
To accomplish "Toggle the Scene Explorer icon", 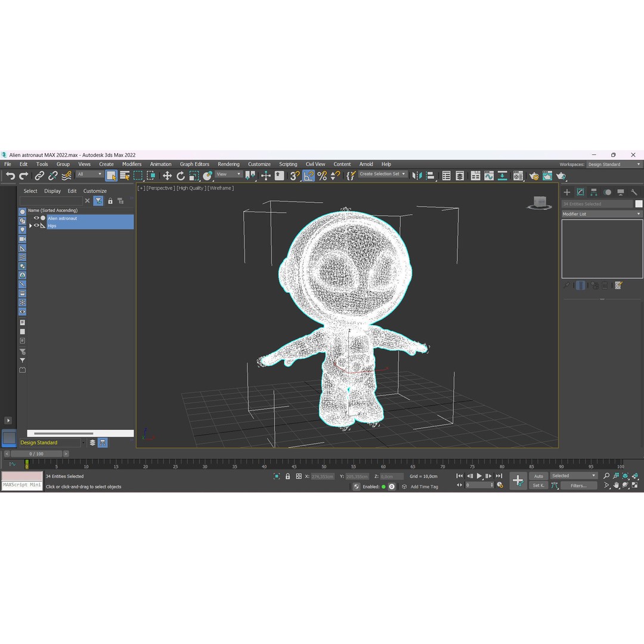I will pyautogui.click(x=447, y=176).
